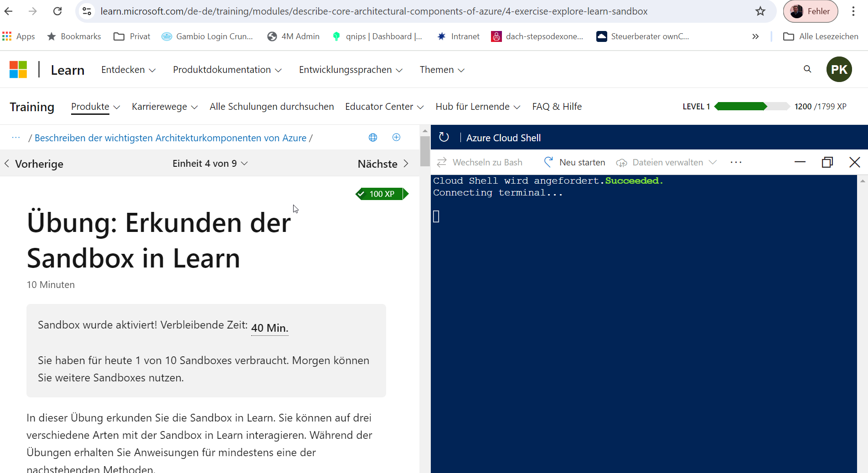
Task: Close the Cloud Shell panel
Action: click(x=855, y=162)
